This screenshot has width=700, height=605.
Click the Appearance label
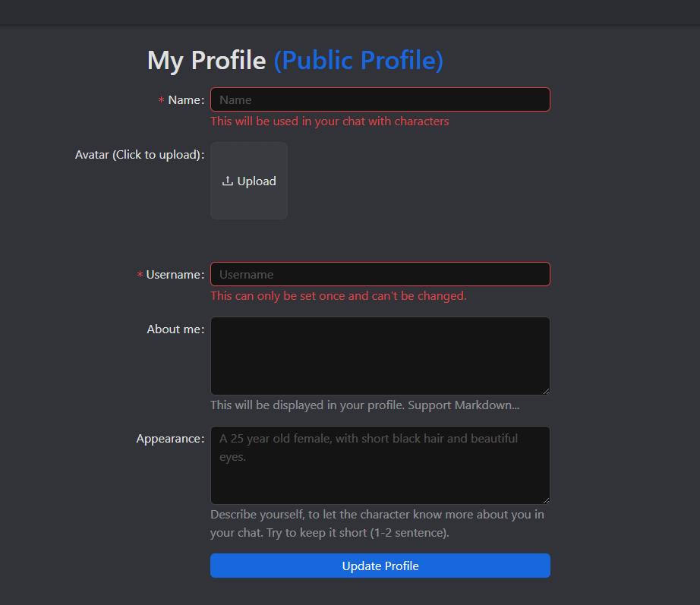pyautogui.click(x=169, y=439)
